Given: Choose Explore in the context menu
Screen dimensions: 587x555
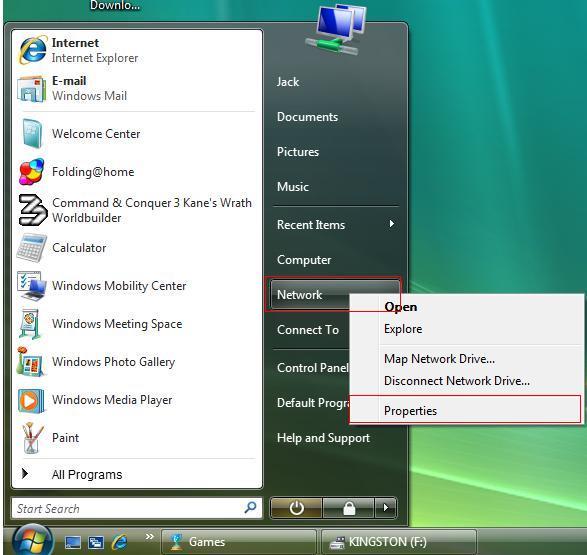Looking at the screenshot, I should pos(403,329).
